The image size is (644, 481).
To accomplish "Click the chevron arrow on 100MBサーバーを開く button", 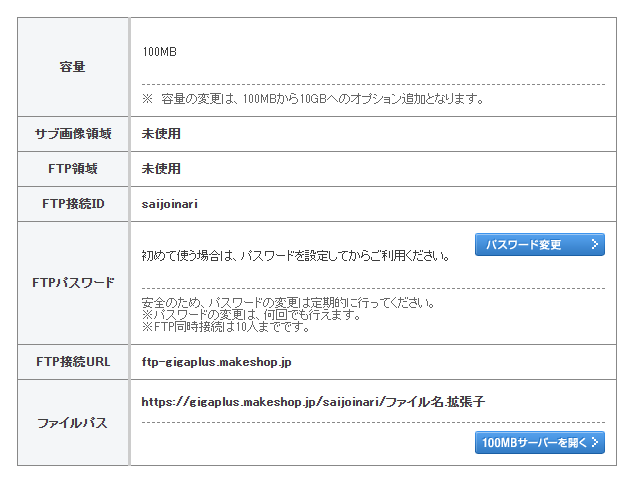I will tap(596, 443).
